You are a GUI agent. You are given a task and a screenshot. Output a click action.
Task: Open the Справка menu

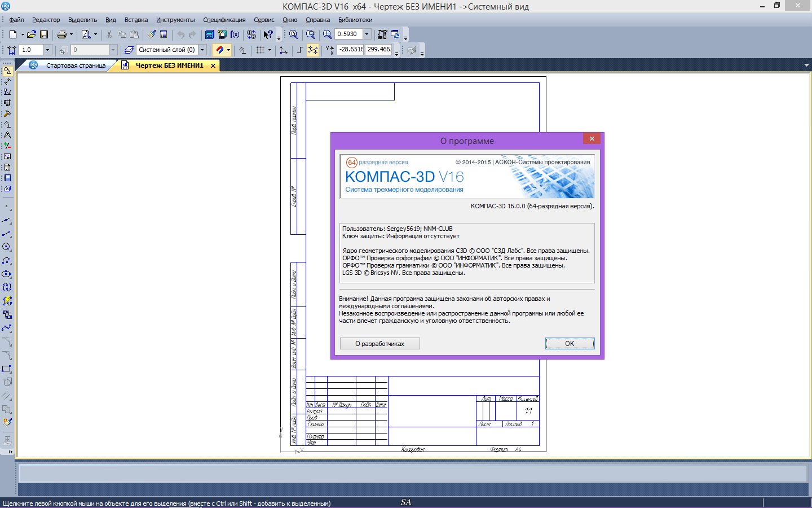pyautogui.click(x=317, y=20)
